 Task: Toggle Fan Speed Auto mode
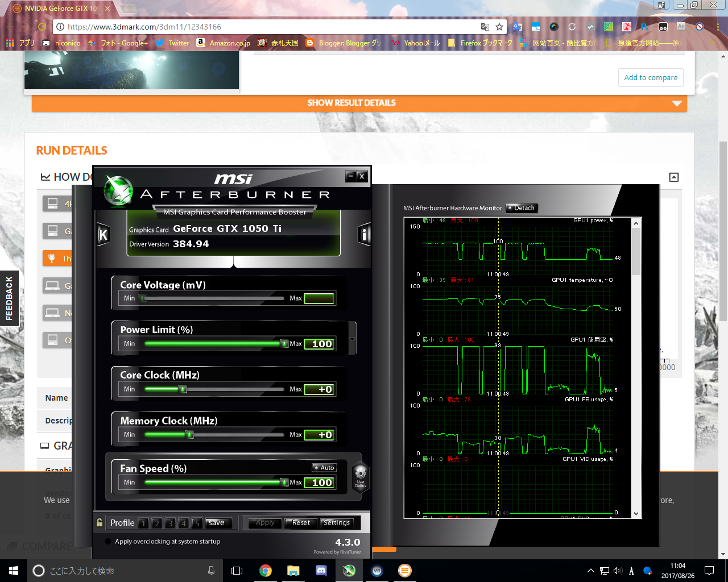pyautogui.click(x=324, y=468)
